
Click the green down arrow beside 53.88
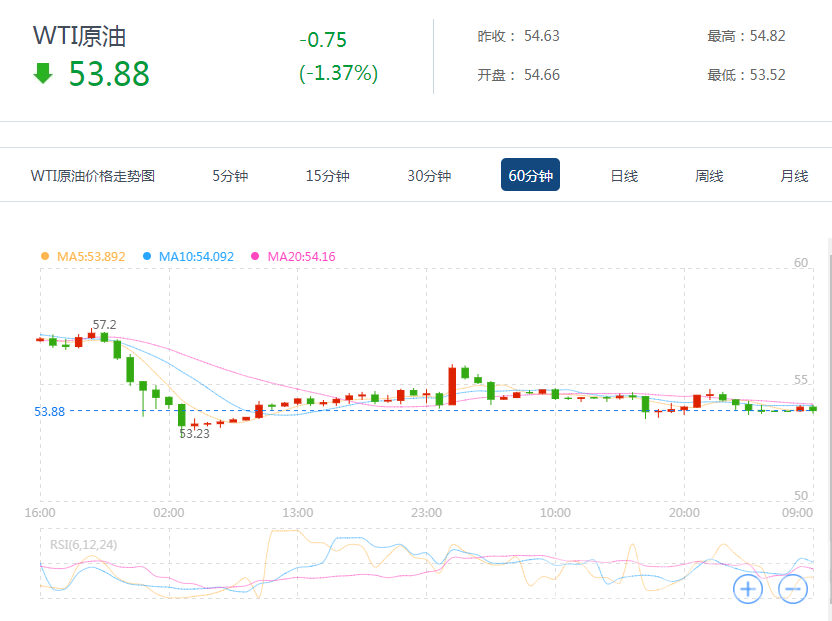click(43, 73)
